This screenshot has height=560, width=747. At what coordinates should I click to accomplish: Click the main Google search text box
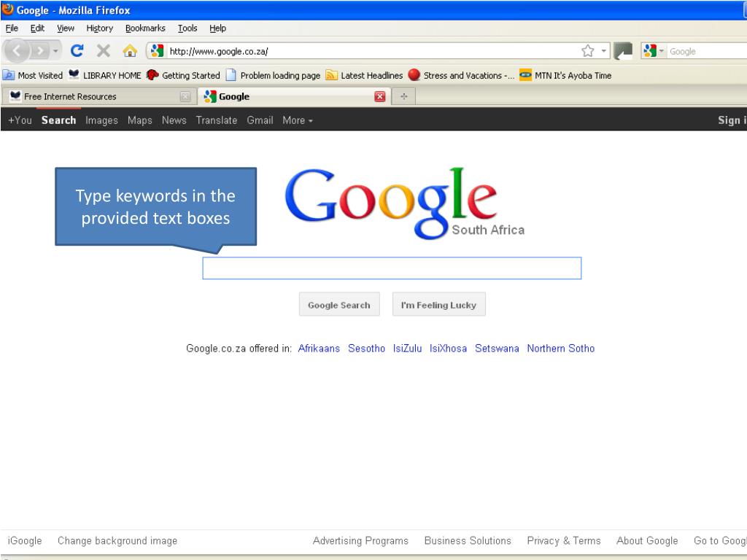click(392, 268)
